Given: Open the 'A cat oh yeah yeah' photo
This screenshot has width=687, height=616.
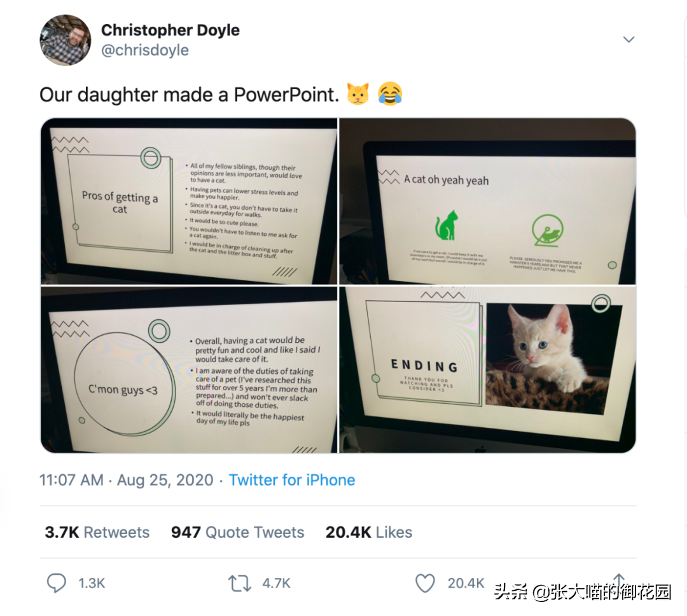Looking at the screenshot, I should (x=488, y=202).
